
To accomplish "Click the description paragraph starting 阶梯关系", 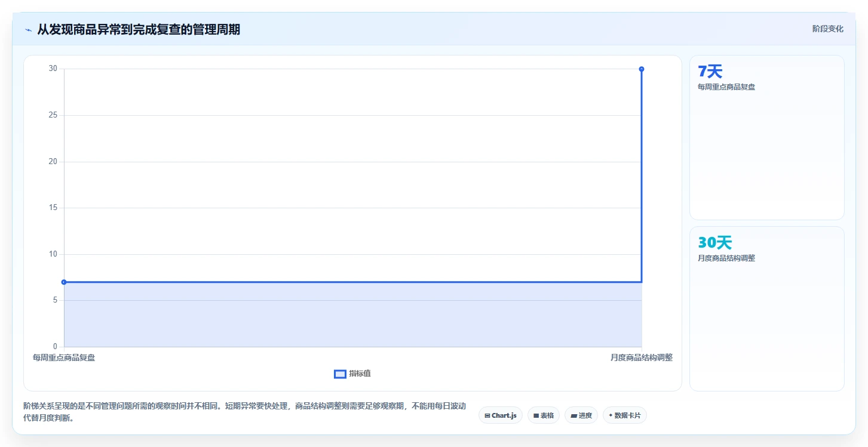I will [x=245, y=412].
